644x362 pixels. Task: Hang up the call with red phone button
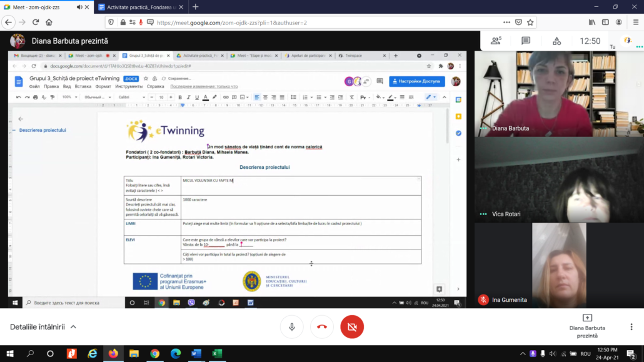click(322, 327)
